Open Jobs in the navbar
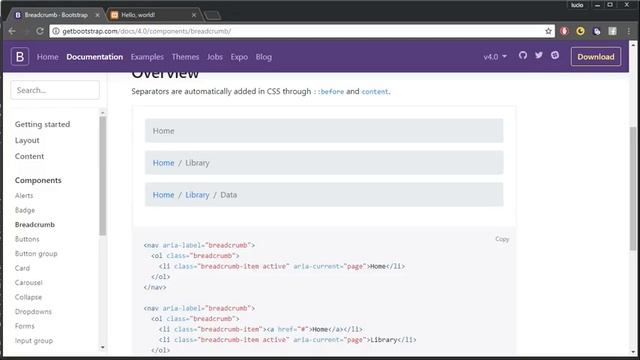The height and width of the screenshot is (360, 640). [x=215, y=57]
